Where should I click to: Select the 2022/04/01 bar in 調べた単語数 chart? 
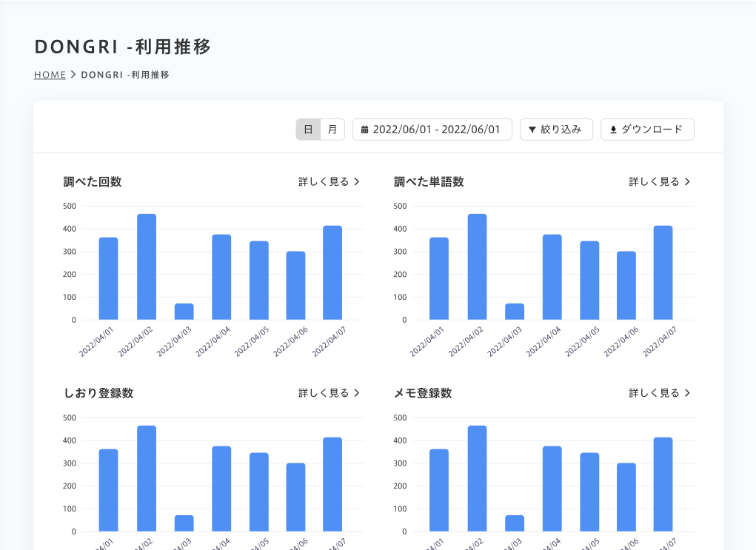point(439,278)
